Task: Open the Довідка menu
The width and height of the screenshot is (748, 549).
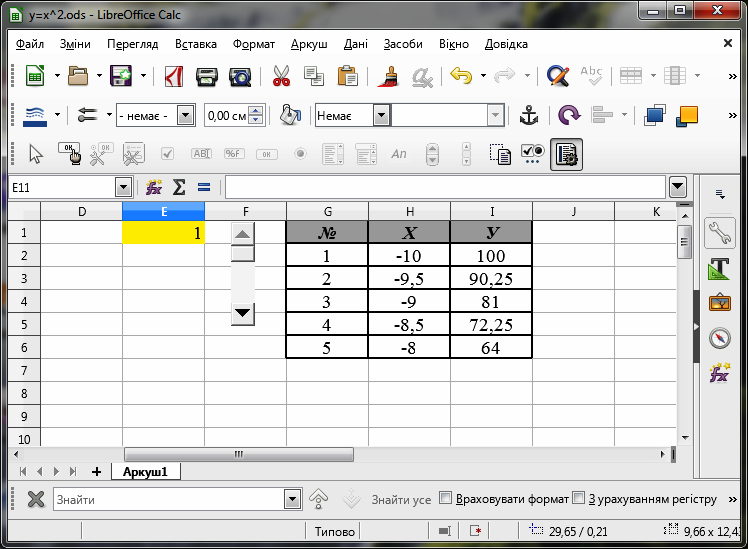Action: [506, 44]
